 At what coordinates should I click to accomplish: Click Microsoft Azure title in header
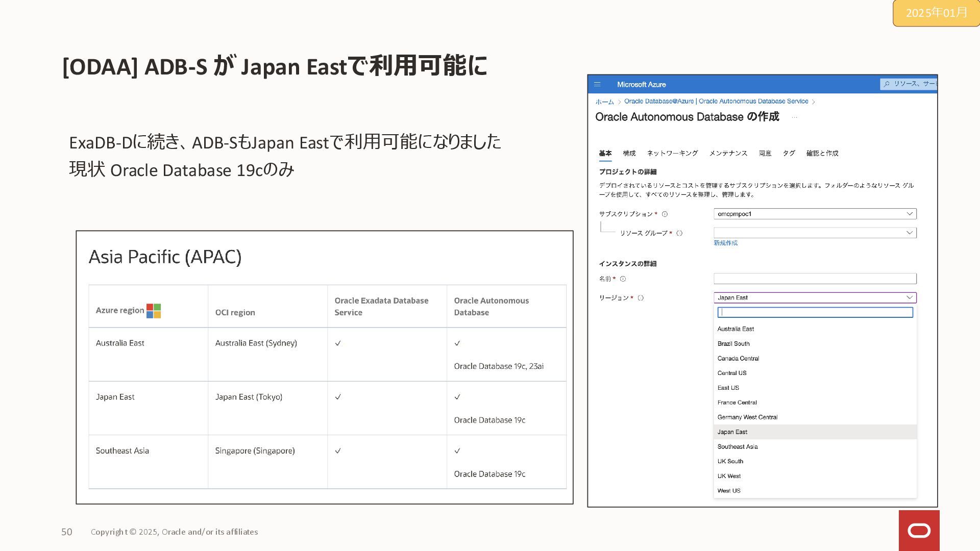pyautogui.click(x=641, y=85)
